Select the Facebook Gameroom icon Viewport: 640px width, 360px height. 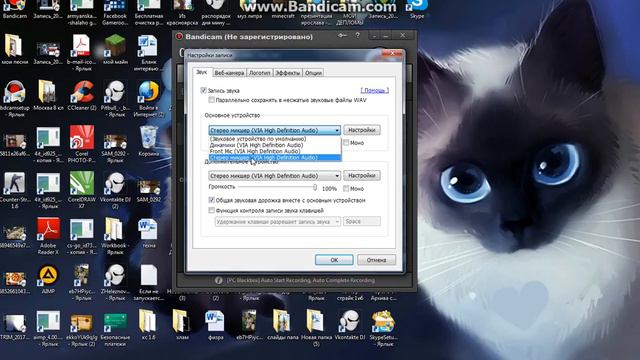115,12
